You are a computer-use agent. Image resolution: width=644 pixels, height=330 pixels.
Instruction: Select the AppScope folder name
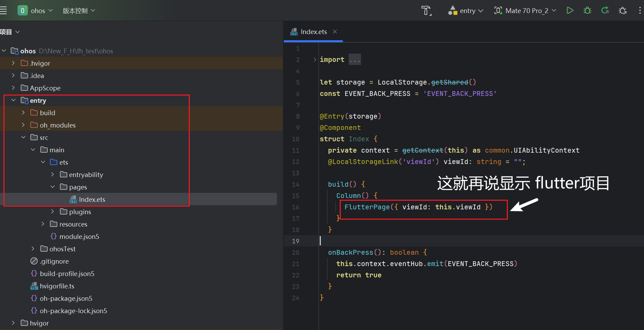point(45,88)
